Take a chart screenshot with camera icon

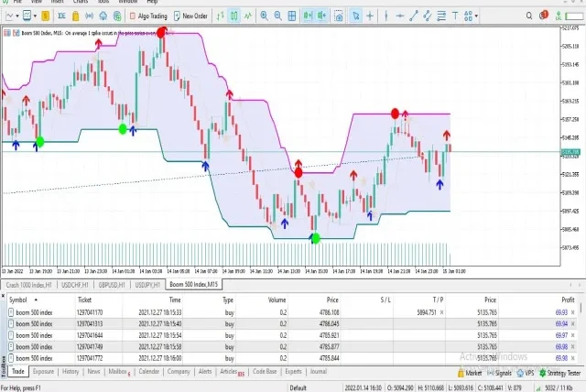pyautogui.click(x=339, y=16)
